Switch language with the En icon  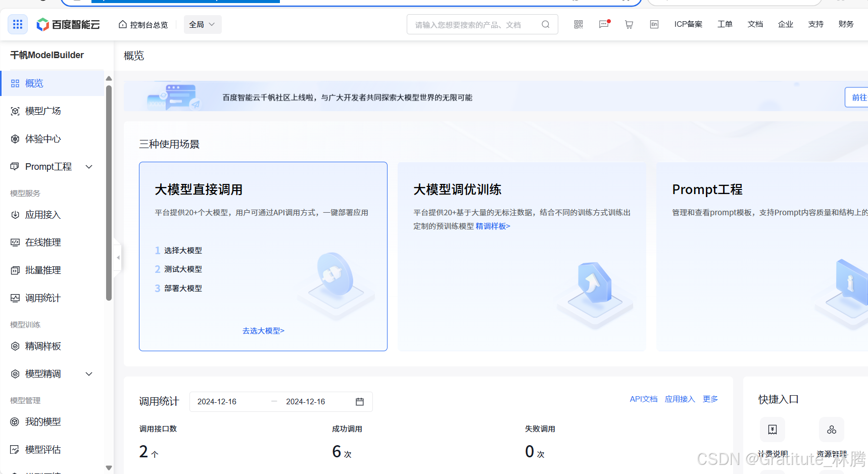tap(654, 24)
